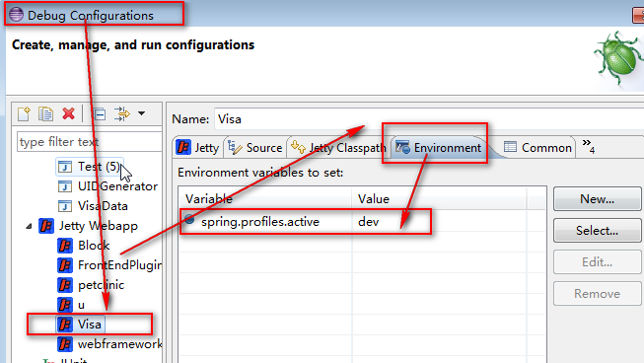Click Jetty Webapp category icon

point(46,226)
